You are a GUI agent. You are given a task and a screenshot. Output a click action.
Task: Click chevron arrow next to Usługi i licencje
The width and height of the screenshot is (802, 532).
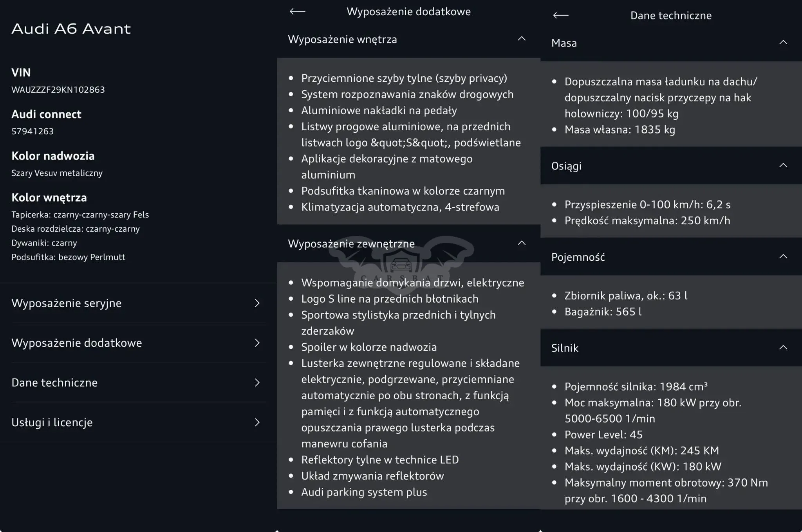click(x=257, y=422)
